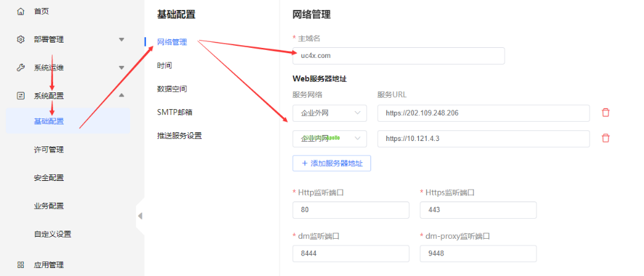Click the home icon beside 首页
The height and width of the screenshot is (276, 644).
[21, 11]
